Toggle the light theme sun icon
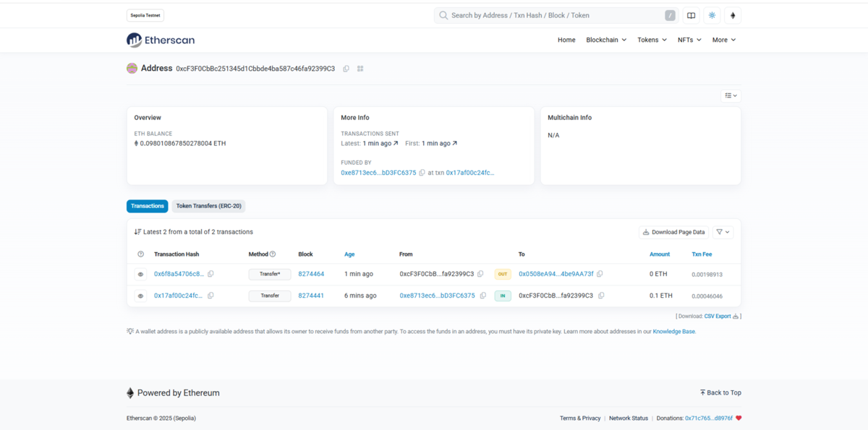Image resolution: width=868 pixels, height=430 pixels. click(712, 15)
